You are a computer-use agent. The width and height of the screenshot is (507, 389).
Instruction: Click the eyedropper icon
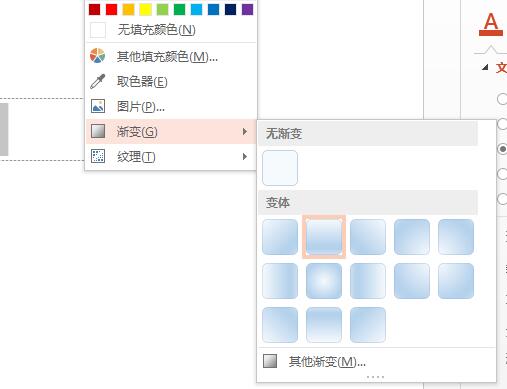[98, 81]
